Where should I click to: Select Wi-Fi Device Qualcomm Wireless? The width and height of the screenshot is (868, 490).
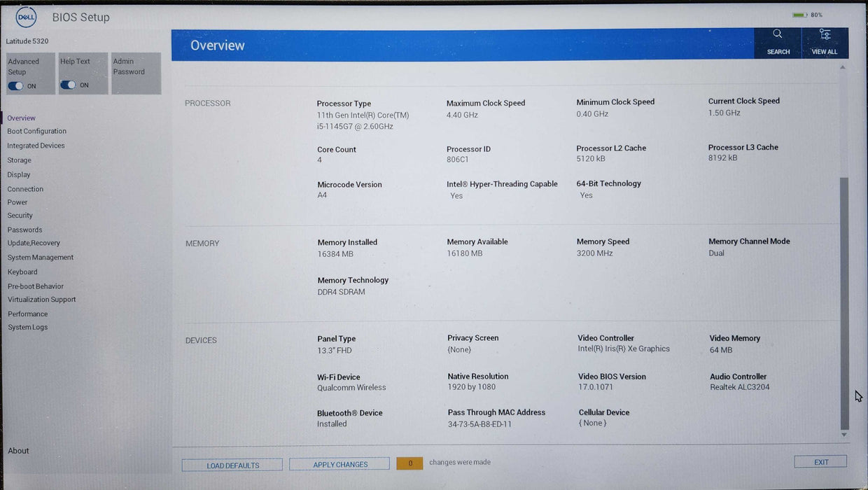point(351,388)
